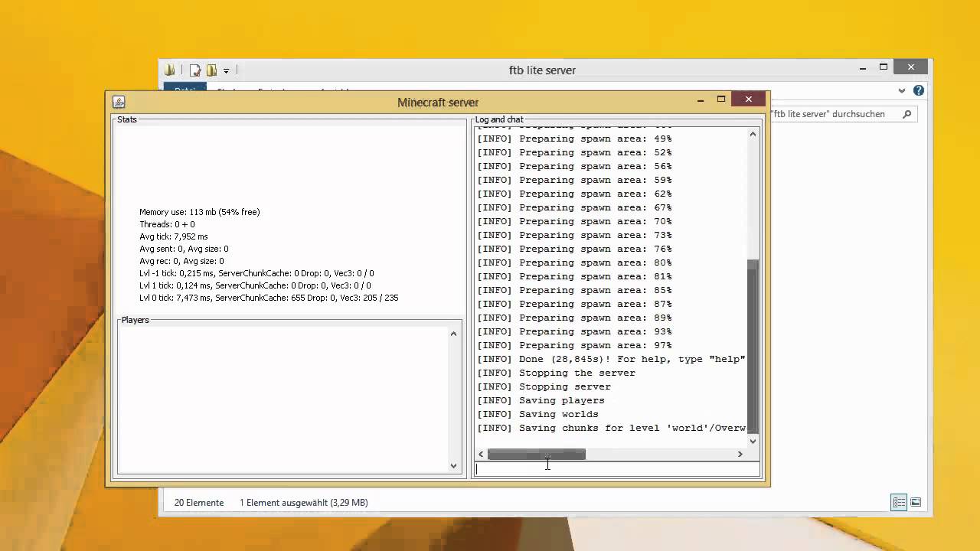This screenshot has height=551, width=980.
Task: Click log line "Stopping server"
Action: [544, 386]
